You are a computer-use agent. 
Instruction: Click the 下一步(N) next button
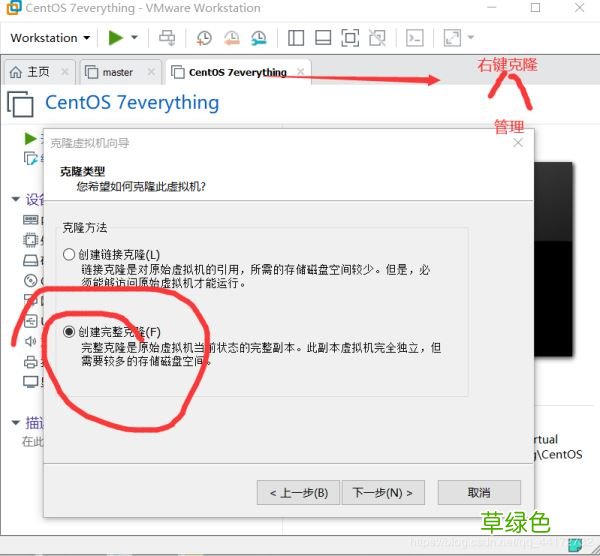[x=383, y=493]
